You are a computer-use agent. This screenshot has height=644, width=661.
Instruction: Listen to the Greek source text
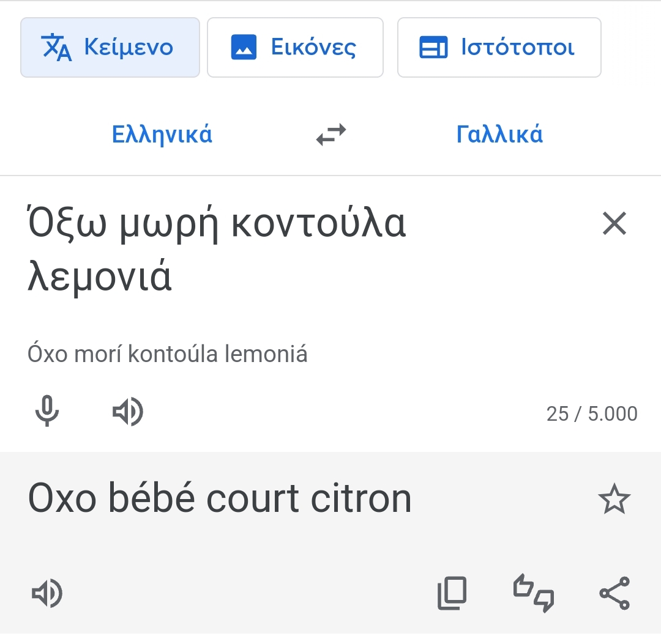pyautogui.click(x=128, y=412)
